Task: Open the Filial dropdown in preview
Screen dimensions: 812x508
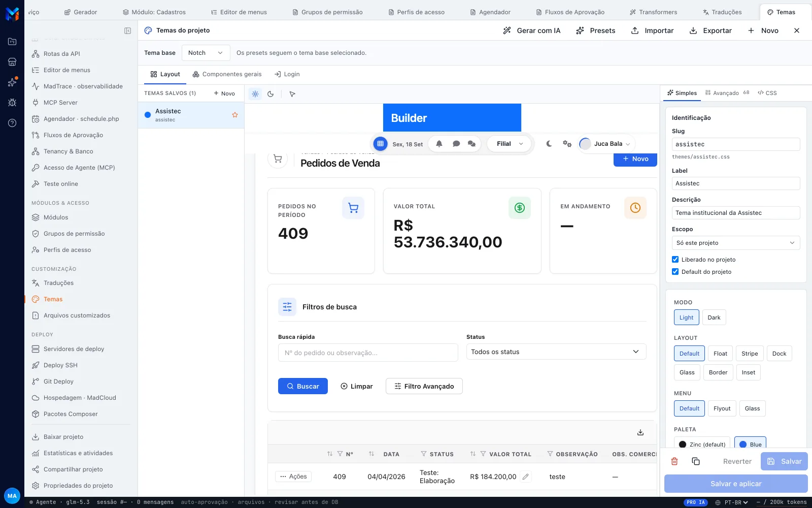Action: coord(509,144)
